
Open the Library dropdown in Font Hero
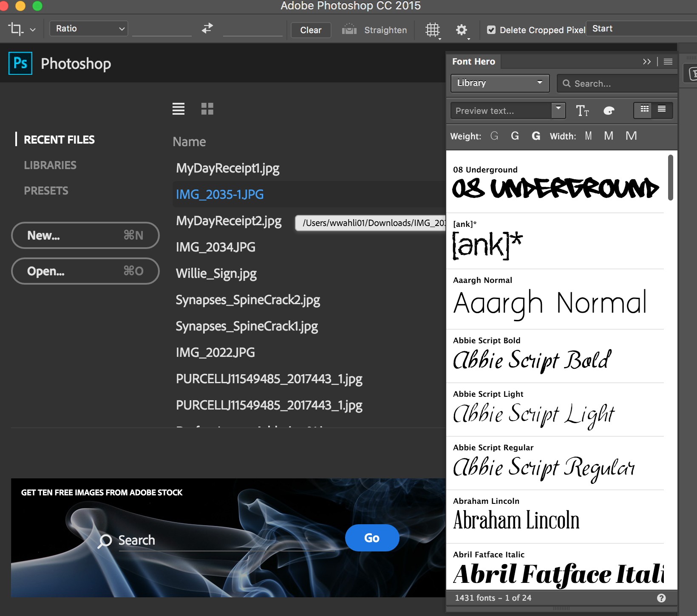[500, 83]
